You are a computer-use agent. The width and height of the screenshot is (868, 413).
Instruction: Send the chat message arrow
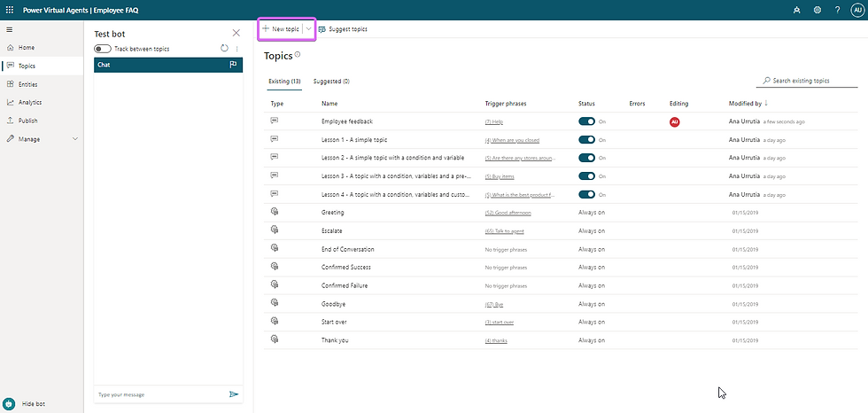pyautogui.click(x=234, y=394)
